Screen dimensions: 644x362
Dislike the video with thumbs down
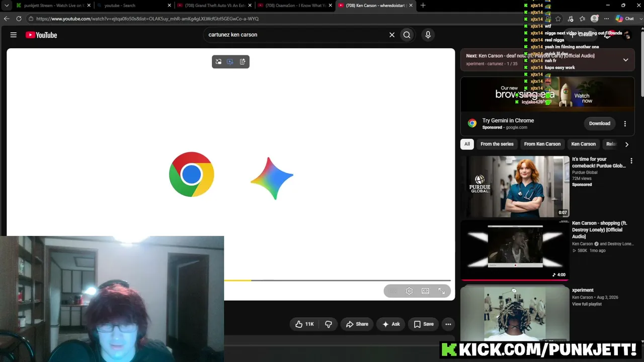click(329, 324)
